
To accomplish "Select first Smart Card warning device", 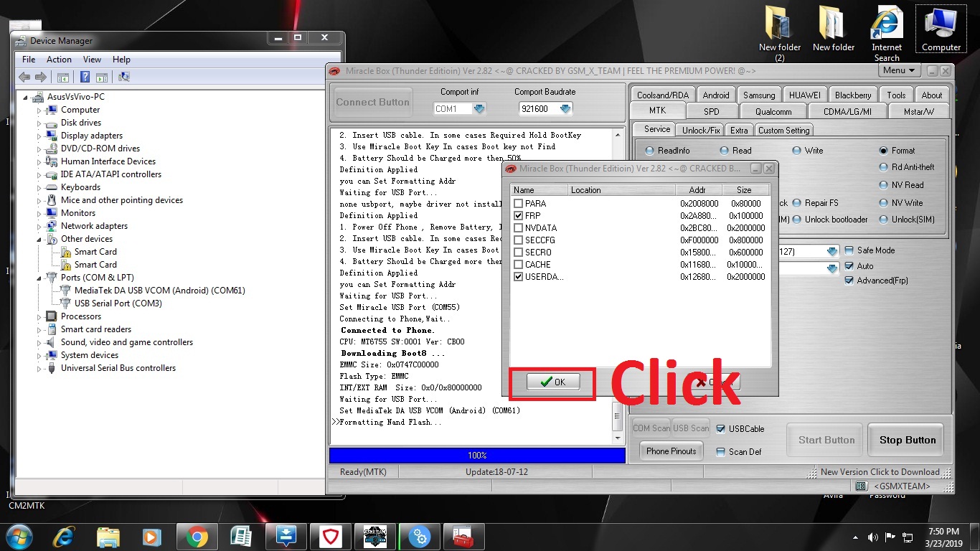I will tap(95, 252).
